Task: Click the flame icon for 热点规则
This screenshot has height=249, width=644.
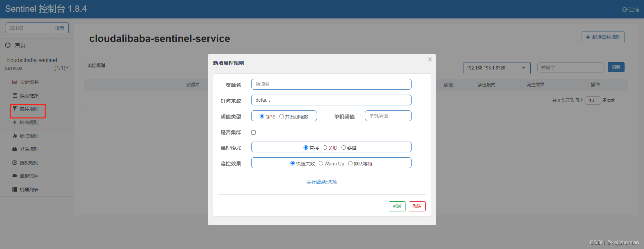Action: (15, 136)
